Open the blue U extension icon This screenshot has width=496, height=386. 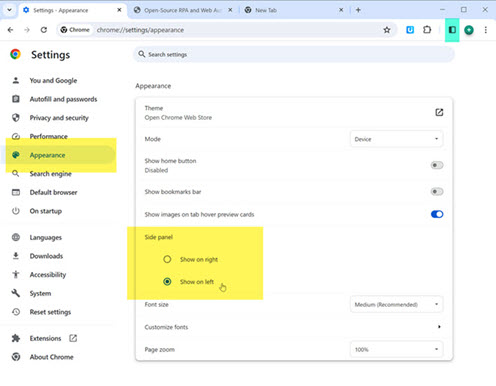pos(410,30)
